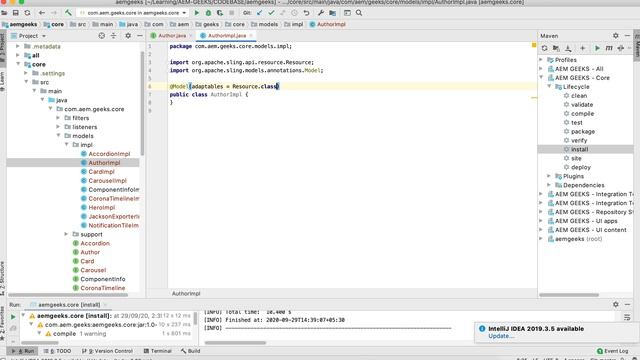Click the locate file target icon in Project panel

102,36
